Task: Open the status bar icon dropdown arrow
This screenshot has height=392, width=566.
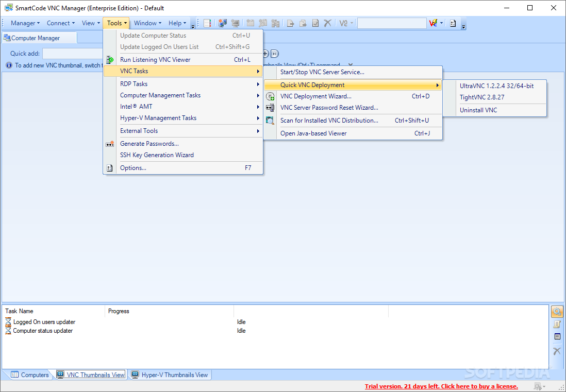Action: click(544, 386)
